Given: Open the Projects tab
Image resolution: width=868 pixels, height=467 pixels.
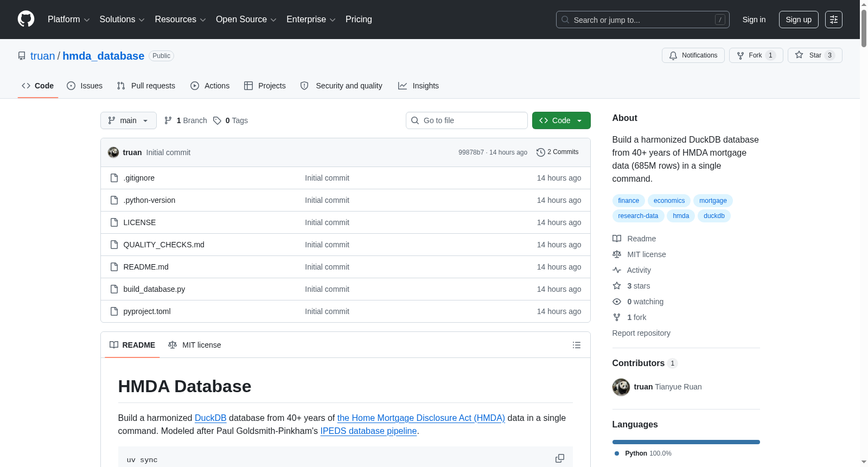Looking at the screenshot, I should pos(265,86).
